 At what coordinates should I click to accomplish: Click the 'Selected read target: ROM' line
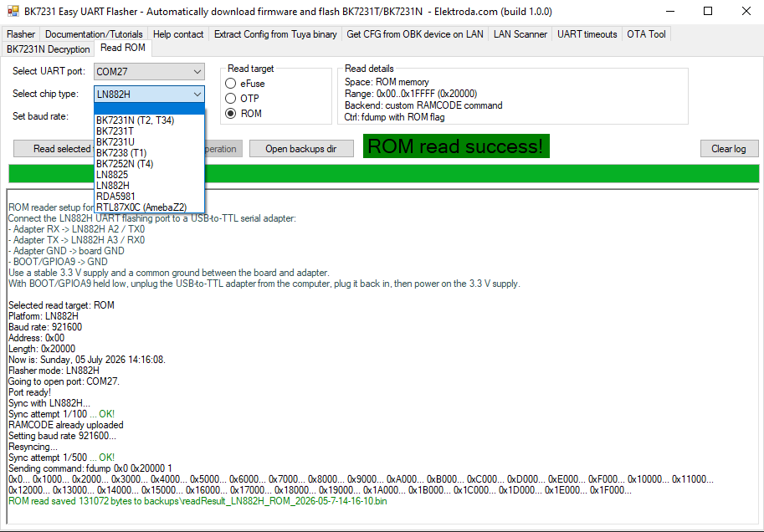pyautogui.click(x=61, y=305)
